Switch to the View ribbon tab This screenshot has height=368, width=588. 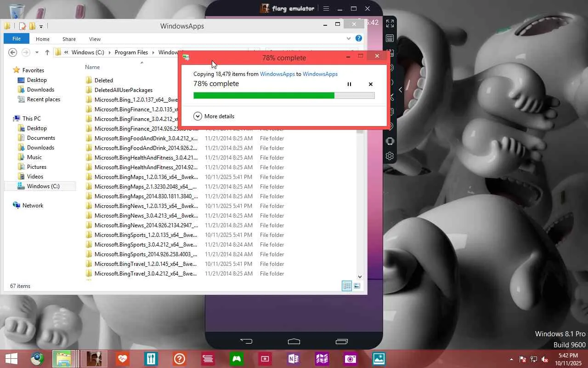coord(95,39)
